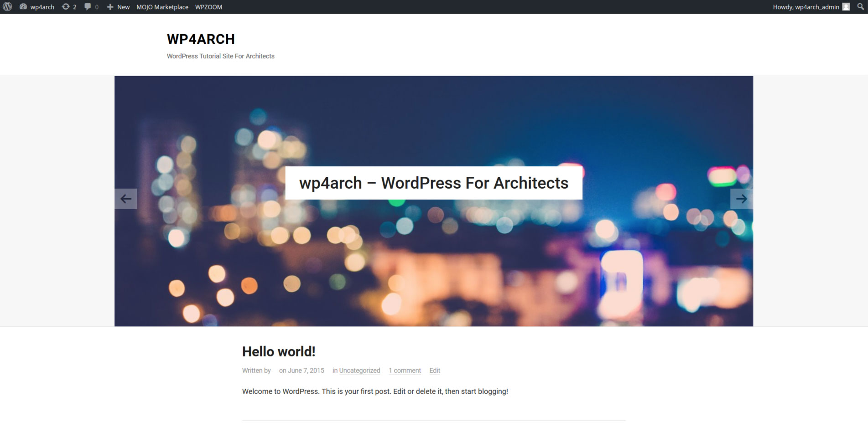Expand the New content menu
This screenshot has width=868, height=432.
(x=118, y=7)
